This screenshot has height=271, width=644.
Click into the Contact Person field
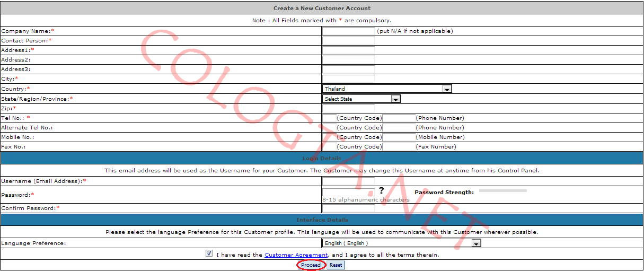coord(348,41)
